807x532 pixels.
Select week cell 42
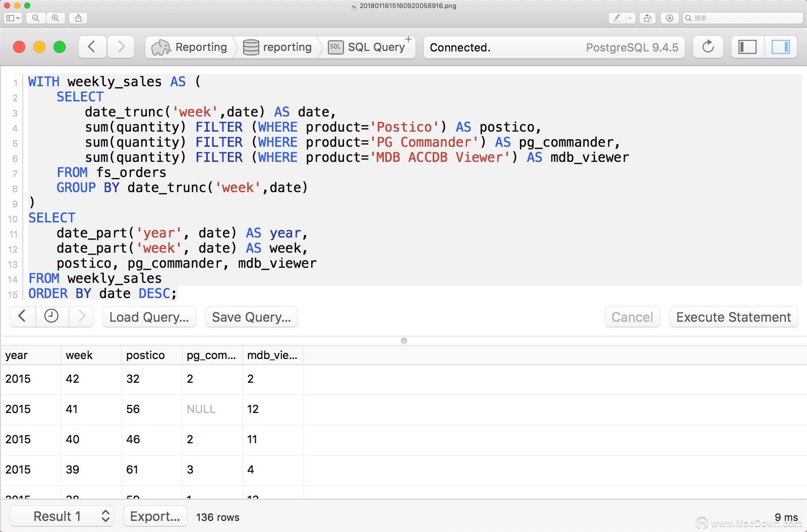tap(91, 379)
